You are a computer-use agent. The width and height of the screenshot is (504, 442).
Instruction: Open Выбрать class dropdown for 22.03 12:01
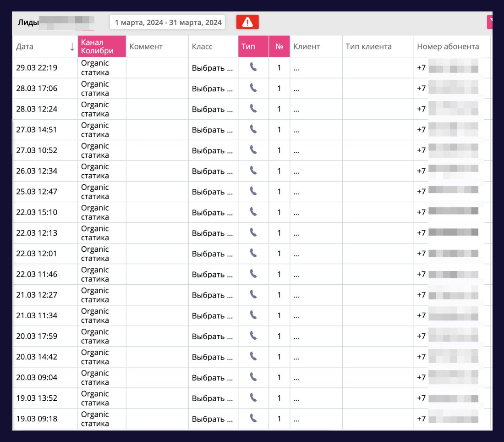point(212,254)
